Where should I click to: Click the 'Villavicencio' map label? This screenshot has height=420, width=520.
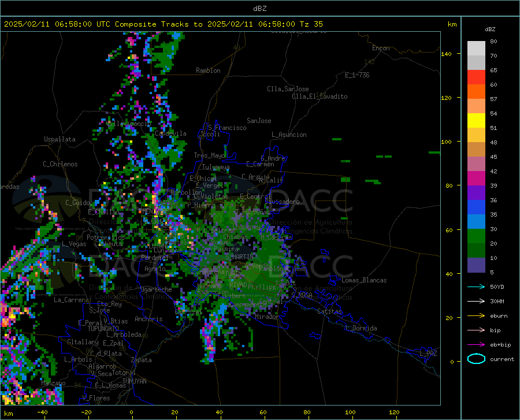click(129, 124)
